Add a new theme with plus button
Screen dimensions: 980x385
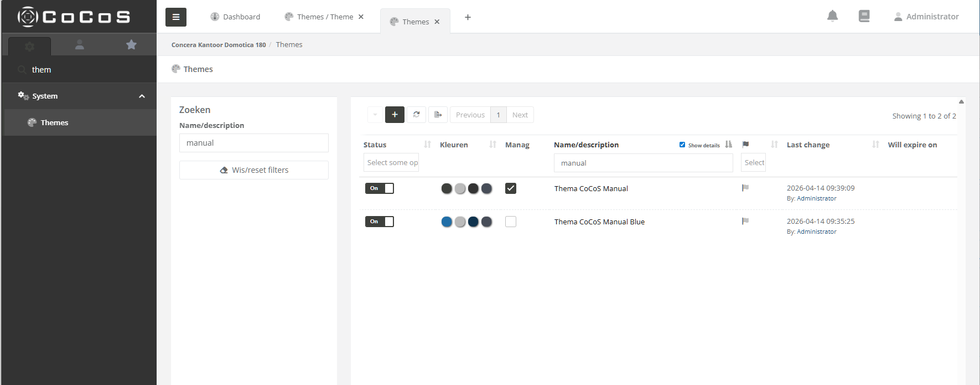pos(395,115)
